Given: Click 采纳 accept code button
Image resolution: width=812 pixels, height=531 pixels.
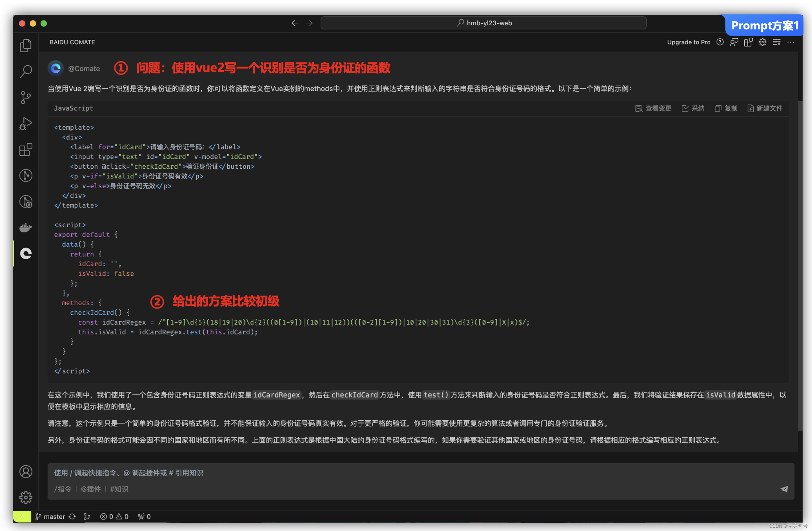Looking at the screenshot, I should 693,108.
